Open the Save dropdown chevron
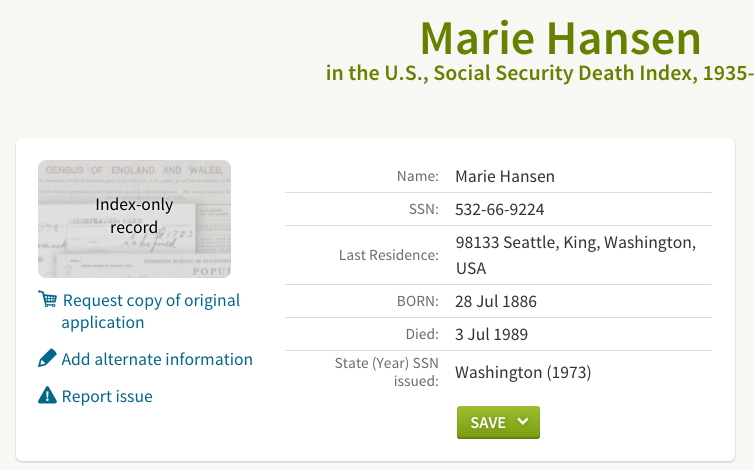 click(523, 421)
